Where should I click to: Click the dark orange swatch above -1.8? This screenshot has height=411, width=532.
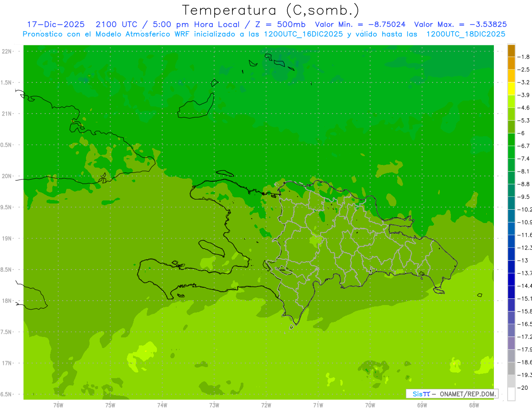(x=511, y=51)
